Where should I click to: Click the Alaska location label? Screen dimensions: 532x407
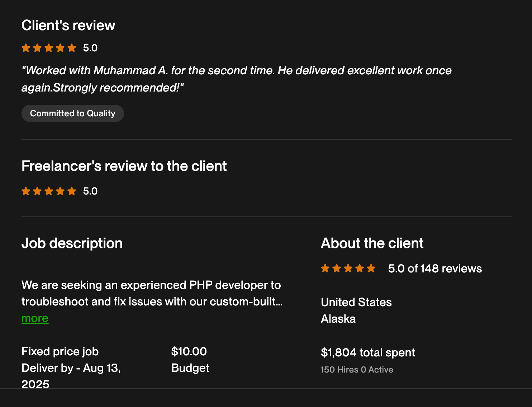(338, 319)
